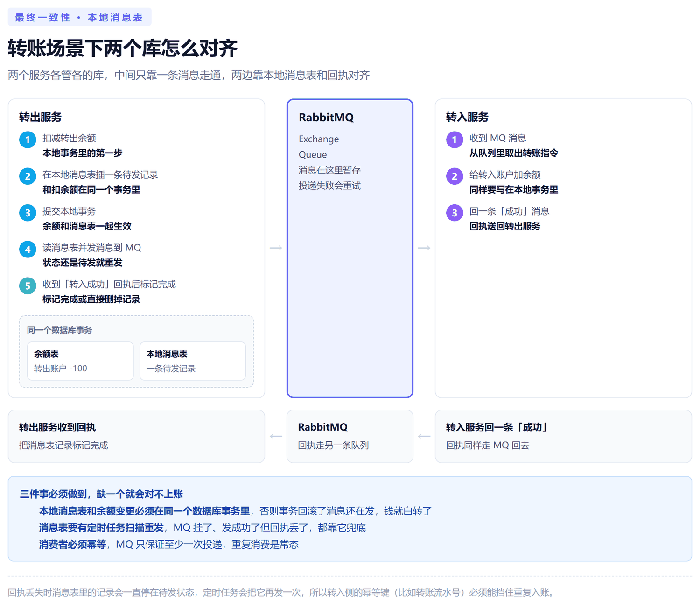Click step 2 badge beside 给转入账户加余额
700x605 pixels.
tap(455, 176)
